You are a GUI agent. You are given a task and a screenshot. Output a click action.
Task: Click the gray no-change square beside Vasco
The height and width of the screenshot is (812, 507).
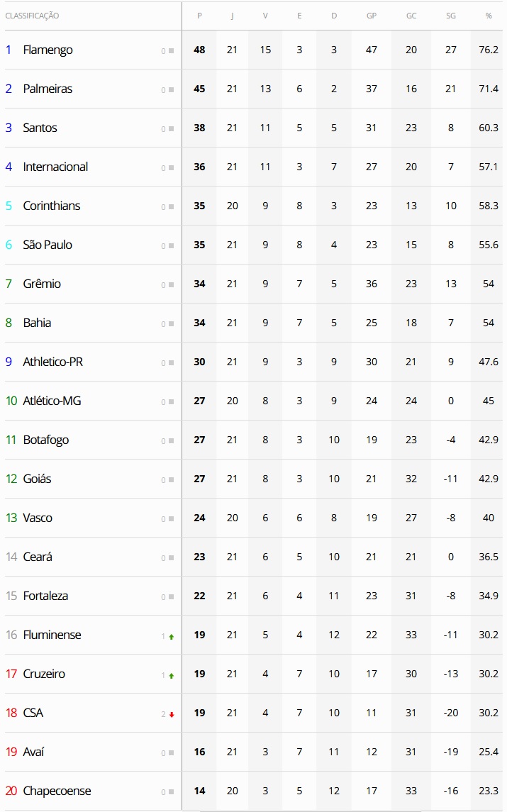pos(171,519)
